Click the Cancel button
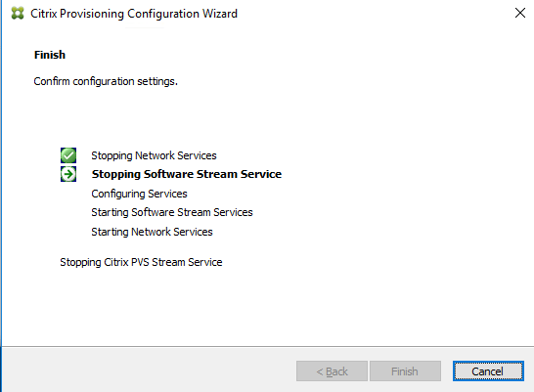 488,370
